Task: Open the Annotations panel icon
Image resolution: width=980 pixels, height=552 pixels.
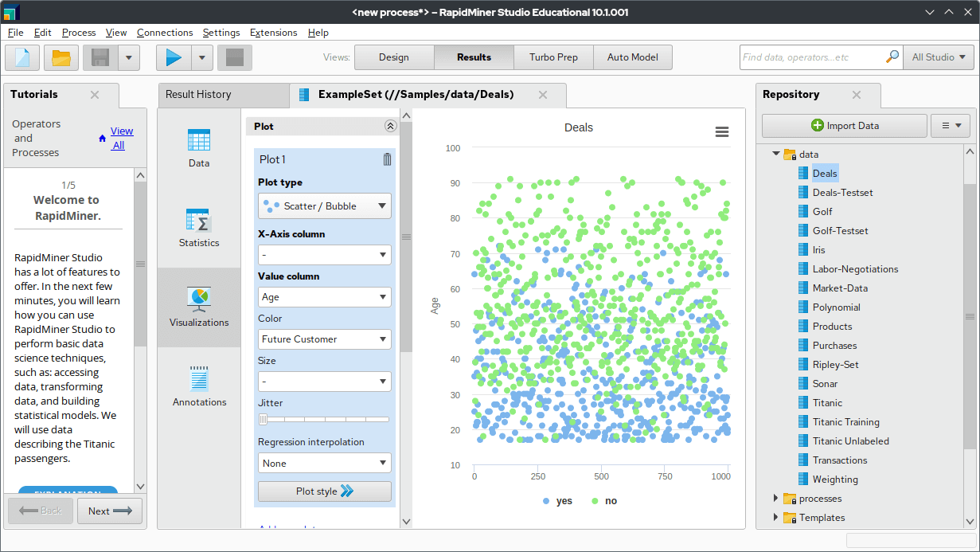Action: tap(198, 386)
